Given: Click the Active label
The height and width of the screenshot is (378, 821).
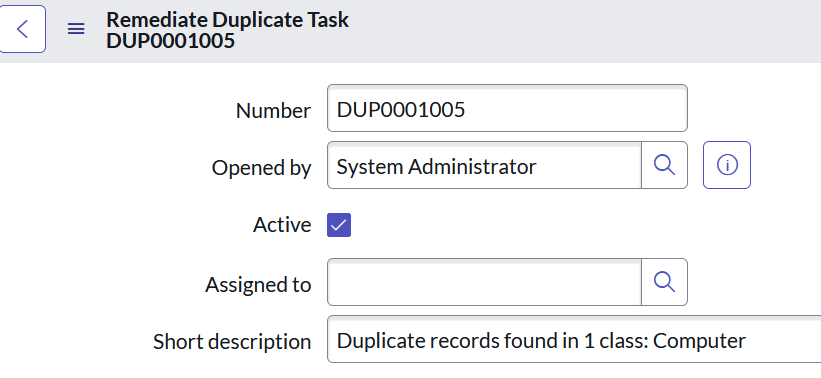Looking at the screenshot, I should pos(282,225).
